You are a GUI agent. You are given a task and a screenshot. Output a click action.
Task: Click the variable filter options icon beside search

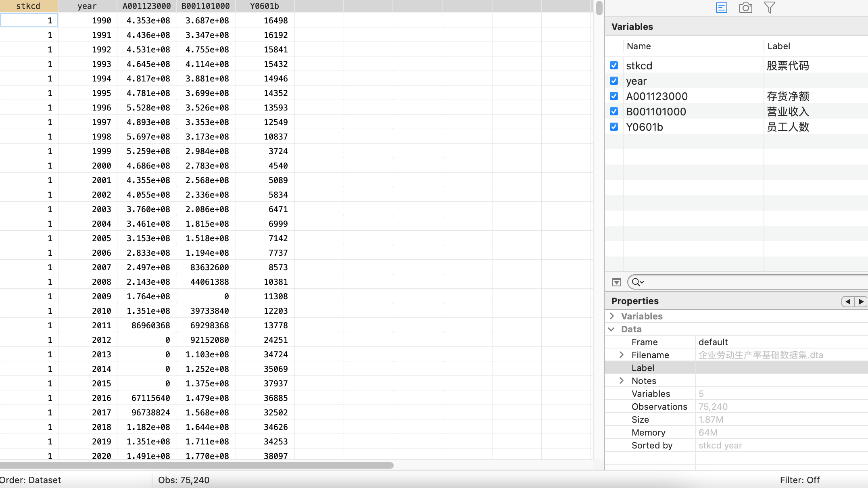click(616, 282)
